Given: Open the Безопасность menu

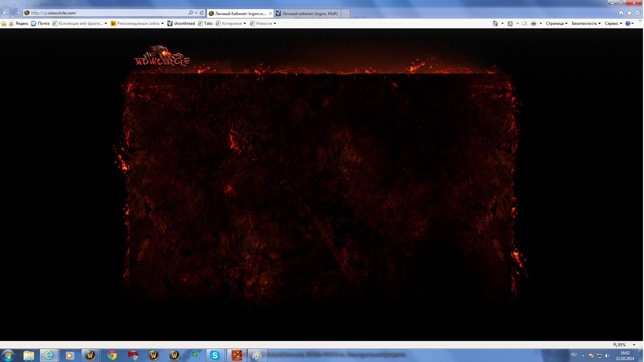Looking at the screenshot, I should (586, 23).
